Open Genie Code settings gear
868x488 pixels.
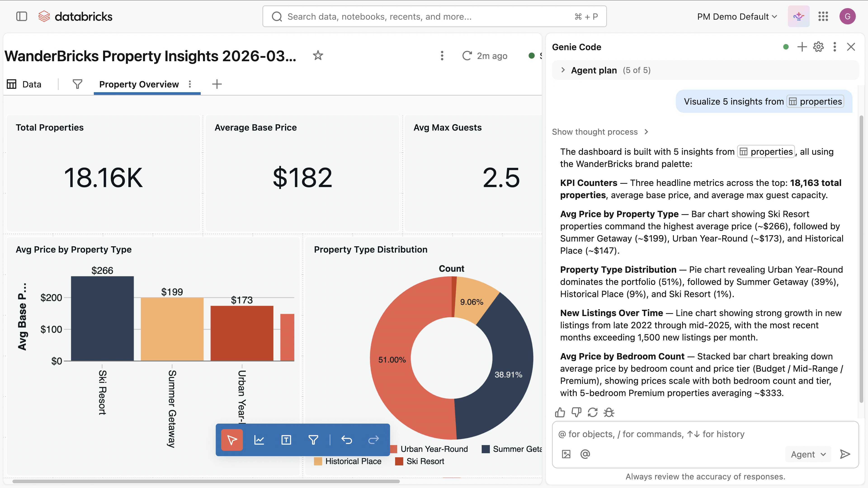click(x=818, y=47)
